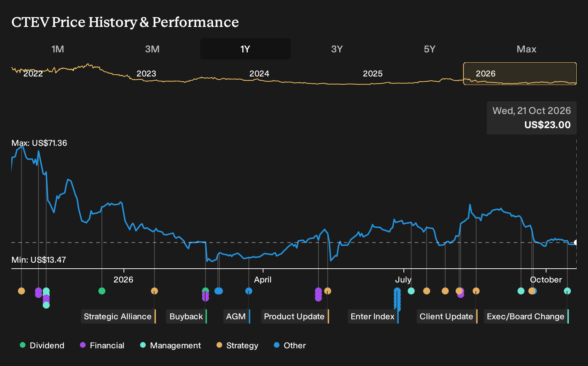Open the Client Update event tag
The image size is (588, 366).
447,316
